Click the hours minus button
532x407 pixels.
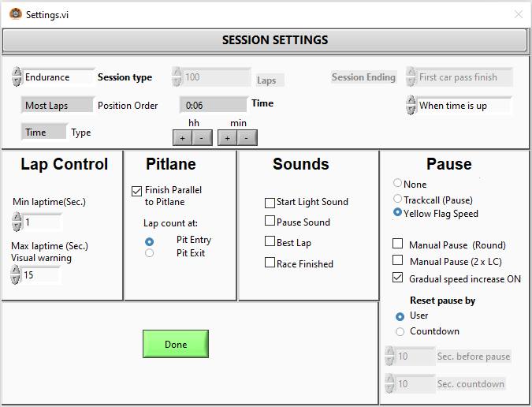point(201,138)
